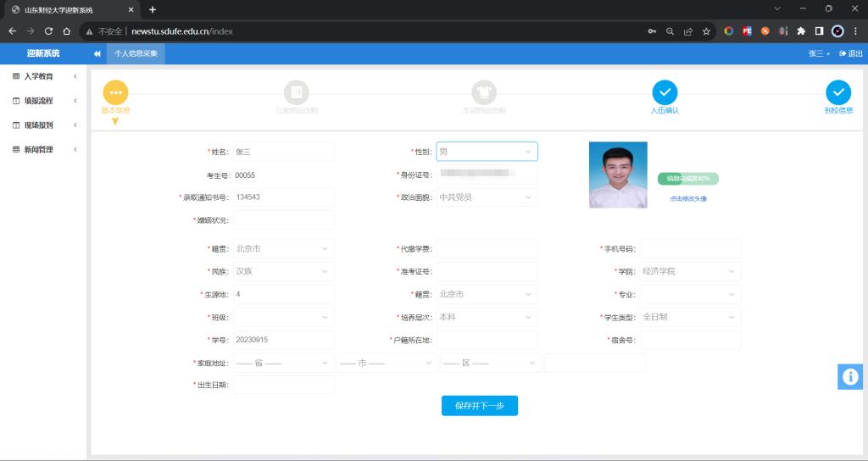
Task: Open the 政治面貌 dropdown
Action: pyautogui.click(x=487, y=197)
